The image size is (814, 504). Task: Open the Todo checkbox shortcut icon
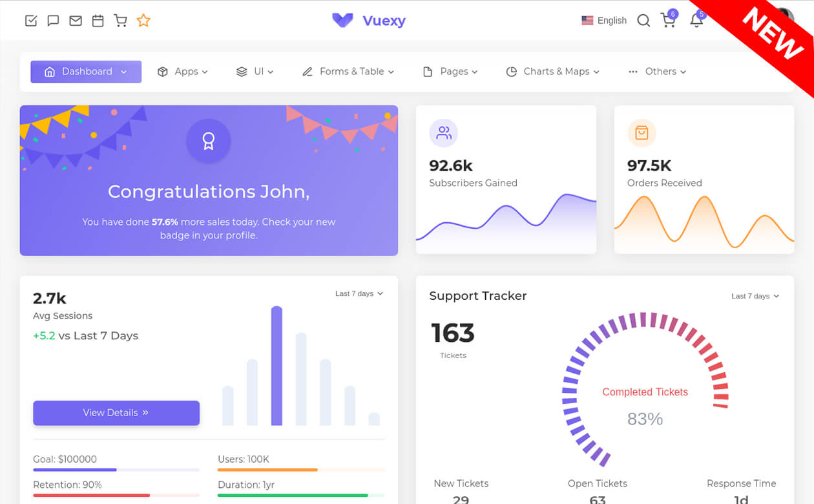(x=31, y=21)
